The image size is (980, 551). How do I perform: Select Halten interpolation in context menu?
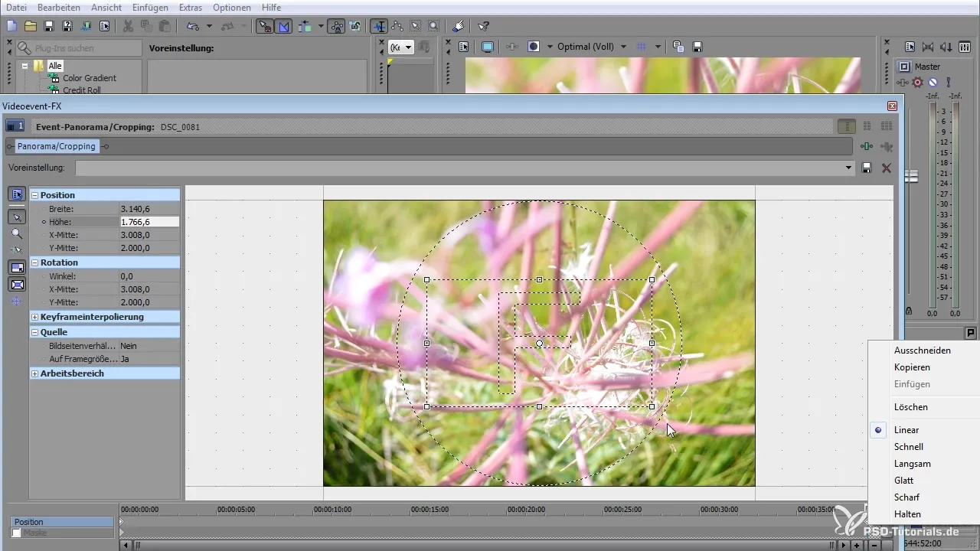coord(907,514)
